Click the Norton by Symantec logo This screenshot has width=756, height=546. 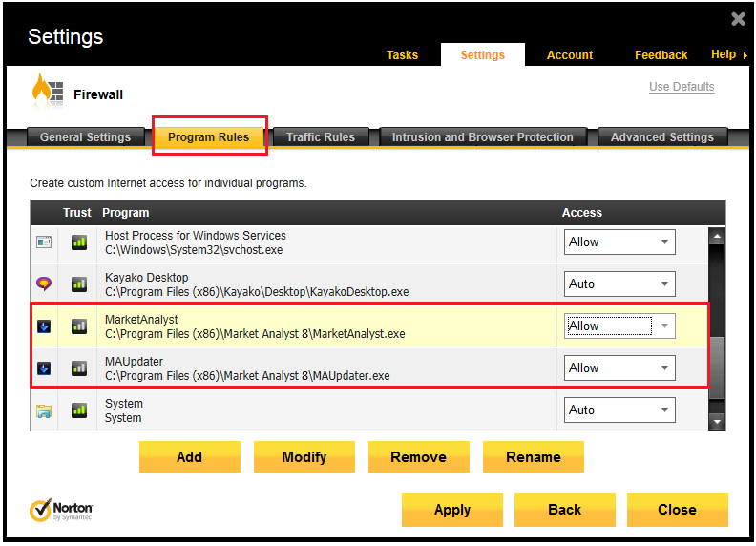(61, 511)
